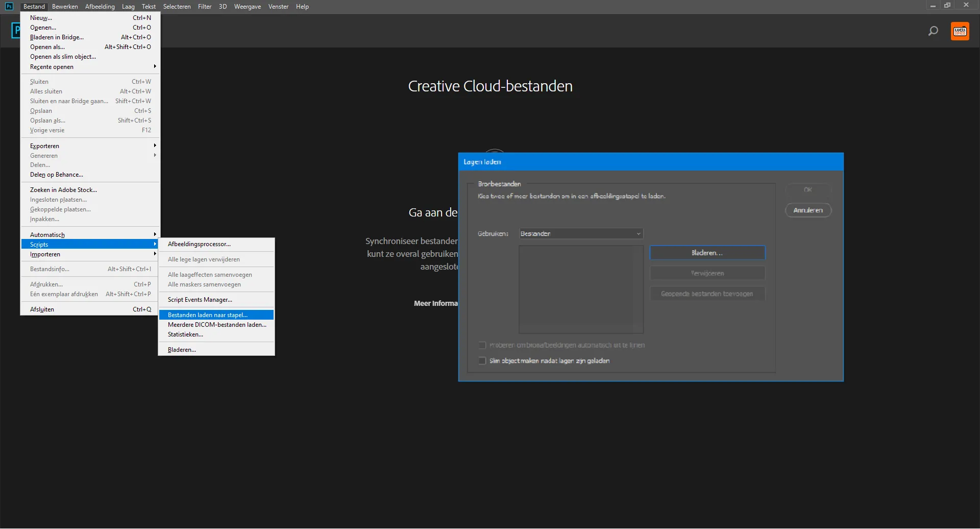Image resolution: width=980 pixels, height=529 pixels.
Task: Click the search magnifier icon
Action: click(933, 31)
